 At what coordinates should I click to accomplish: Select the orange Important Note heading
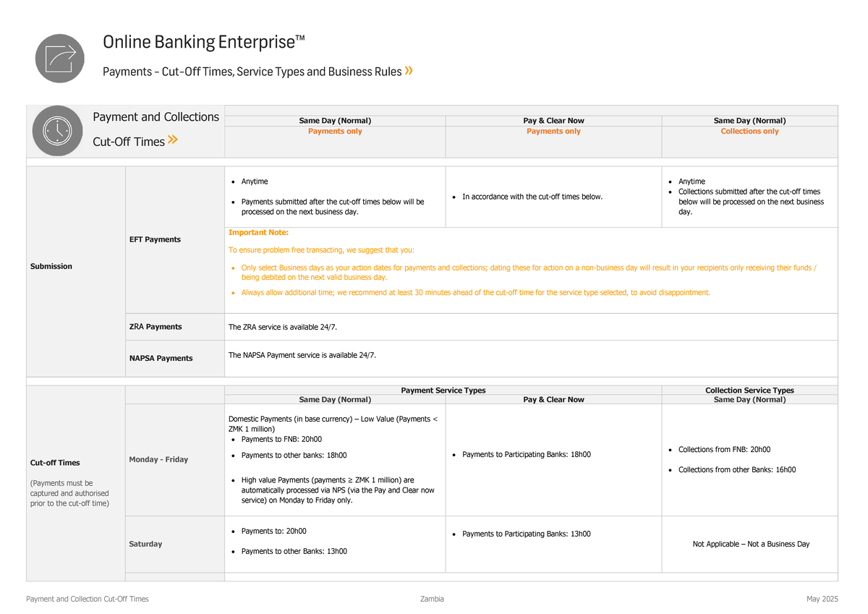click(258, 233)
